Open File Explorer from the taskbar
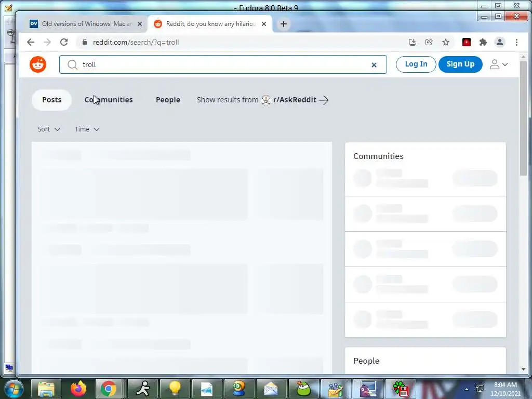Viewport: 532px width, 399px height. point(46,389)
